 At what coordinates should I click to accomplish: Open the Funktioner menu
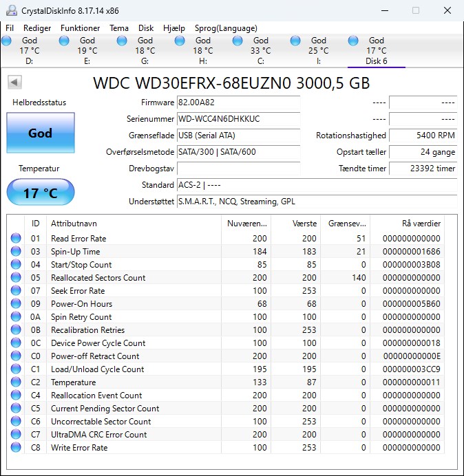[81, 28]
